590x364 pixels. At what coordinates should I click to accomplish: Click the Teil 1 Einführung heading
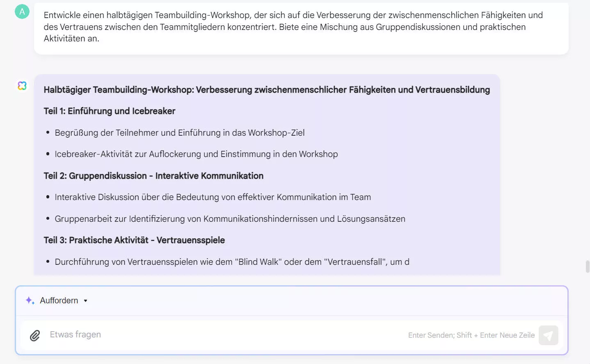click(x=109, y=111)
